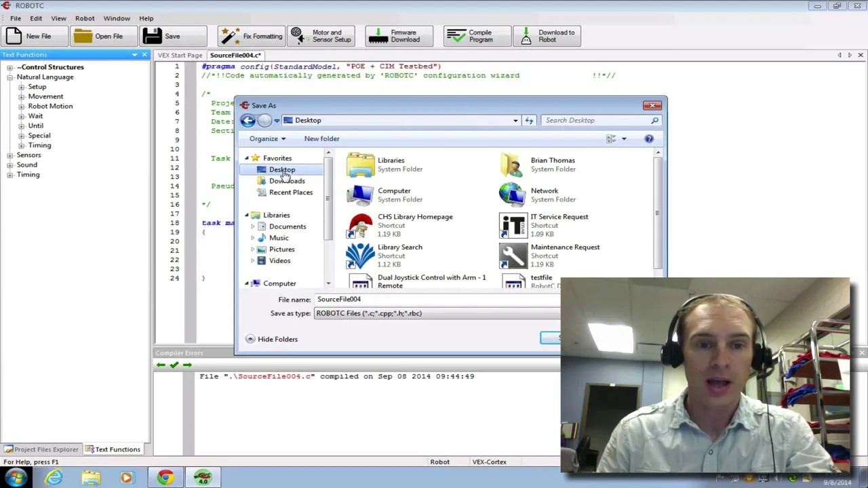This screenshot has width=868, height=488.
Task: Start Firmware Download from the toolbar
Action: (x=397, y=36)
